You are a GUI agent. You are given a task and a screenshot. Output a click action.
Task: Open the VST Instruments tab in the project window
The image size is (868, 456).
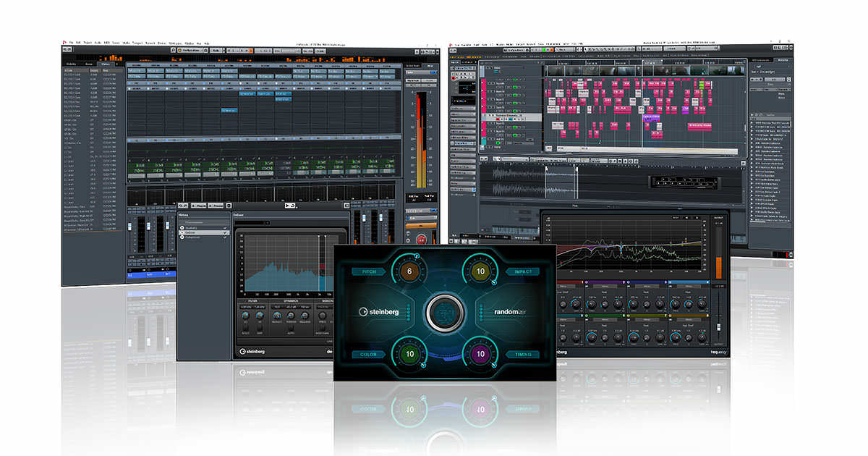tap(760, 60)
